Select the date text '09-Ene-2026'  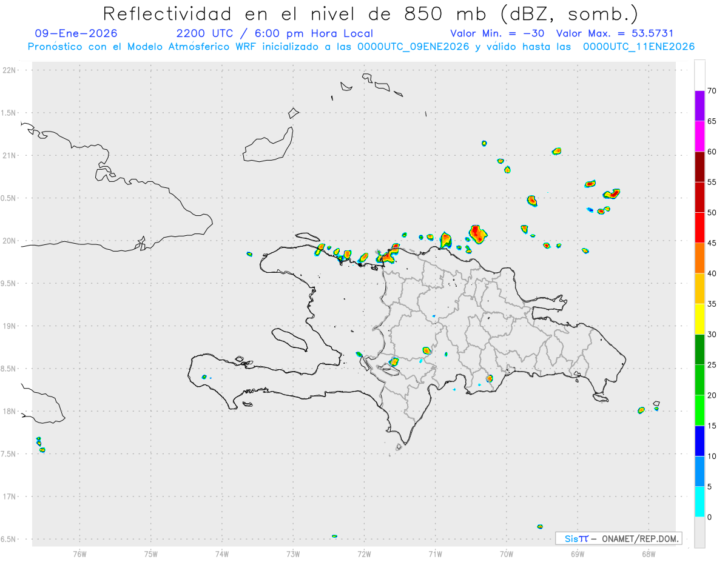[x=76, y=33]
